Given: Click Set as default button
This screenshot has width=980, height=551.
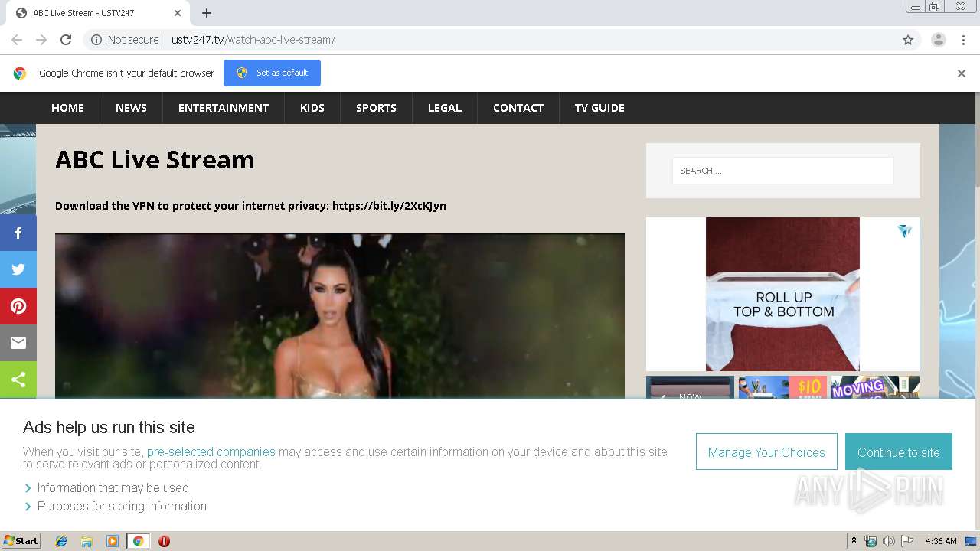Looking at the screenshot, I should (272, 73).
